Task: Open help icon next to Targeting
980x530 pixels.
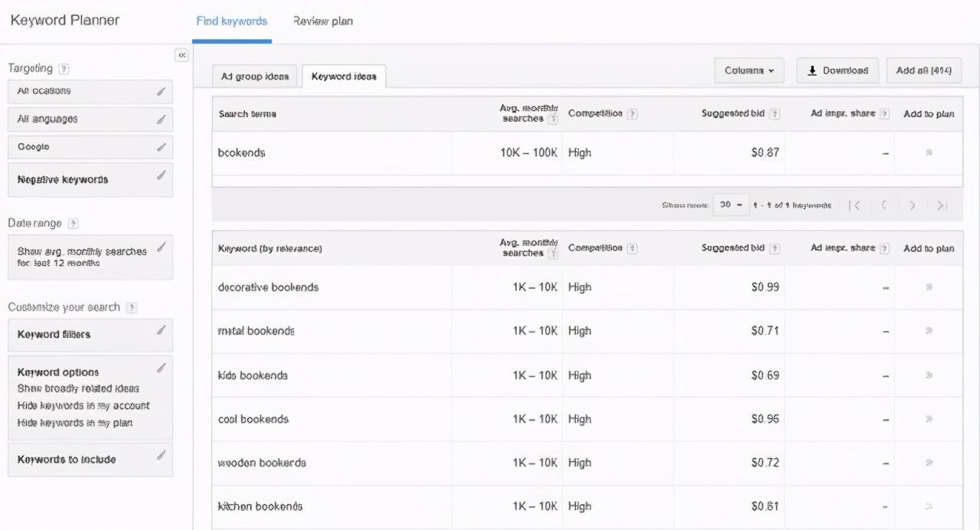Action: pyautogui.click(x=64, y=69)
